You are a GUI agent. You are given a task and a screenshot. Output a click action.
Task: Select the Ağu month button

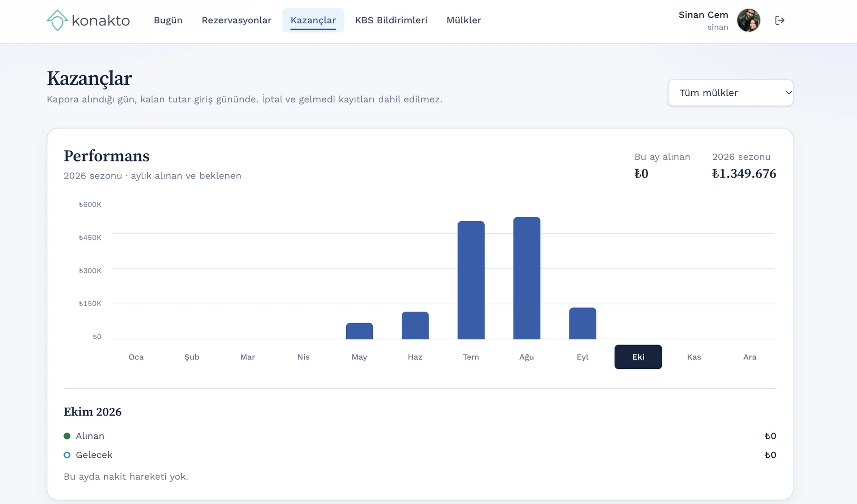point(527,357)
